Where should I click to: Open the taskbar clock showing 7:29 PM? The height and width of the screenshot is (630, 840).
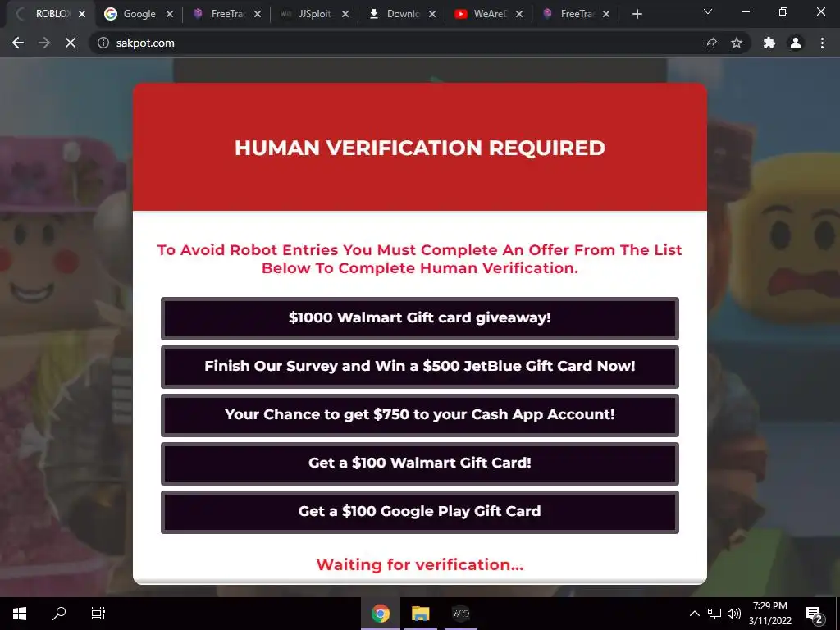tap(769, 614)
